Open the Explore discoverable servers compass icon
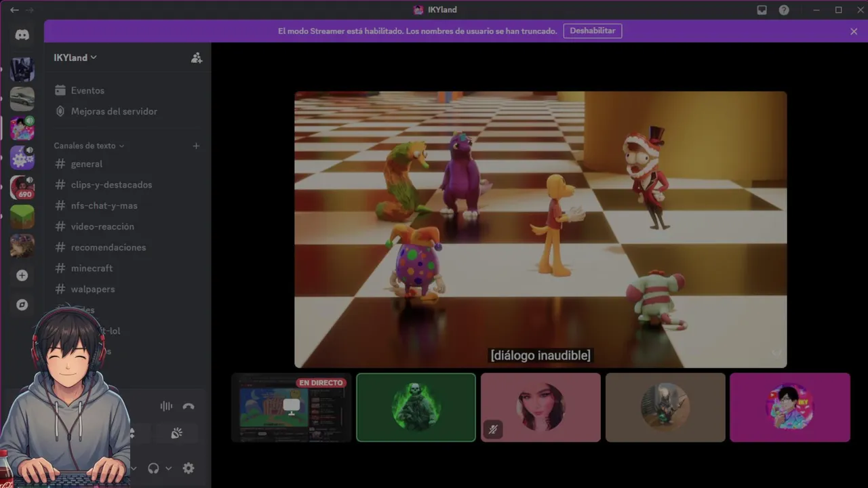The height and width of the screenshot is (488, 868). (22, 305)
